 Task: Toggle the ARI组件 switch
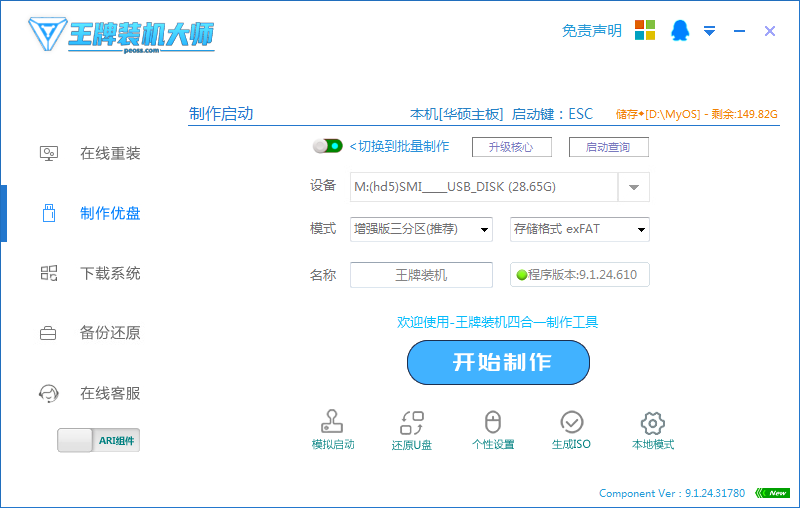tap(98, 440)
